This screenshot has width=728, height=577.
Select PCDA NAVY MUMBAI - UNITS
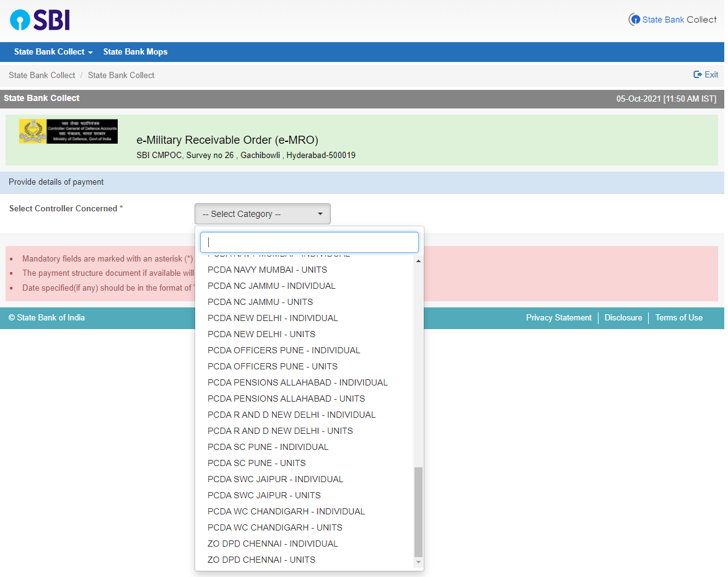(267, 270)
